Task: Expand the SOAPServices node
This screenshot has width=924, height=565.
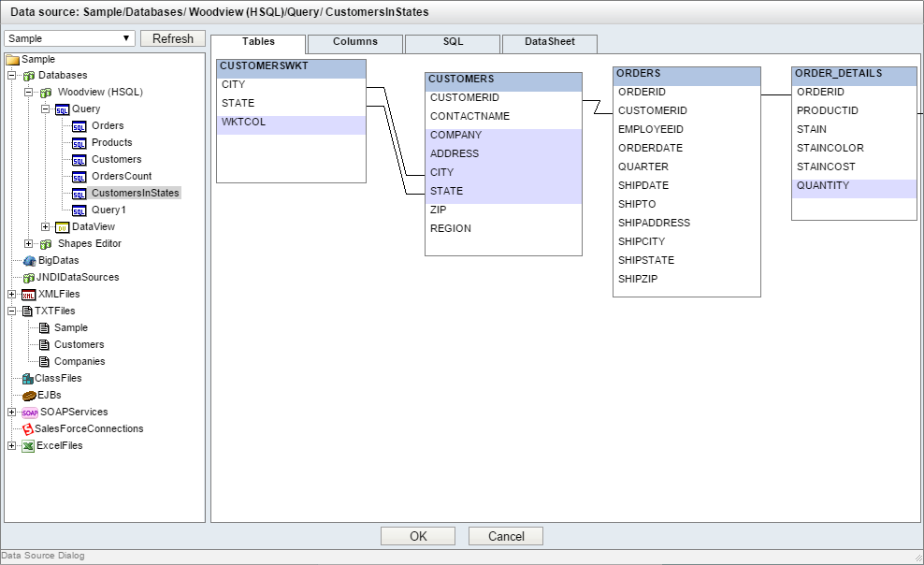Action: click(x=12, y=412)
